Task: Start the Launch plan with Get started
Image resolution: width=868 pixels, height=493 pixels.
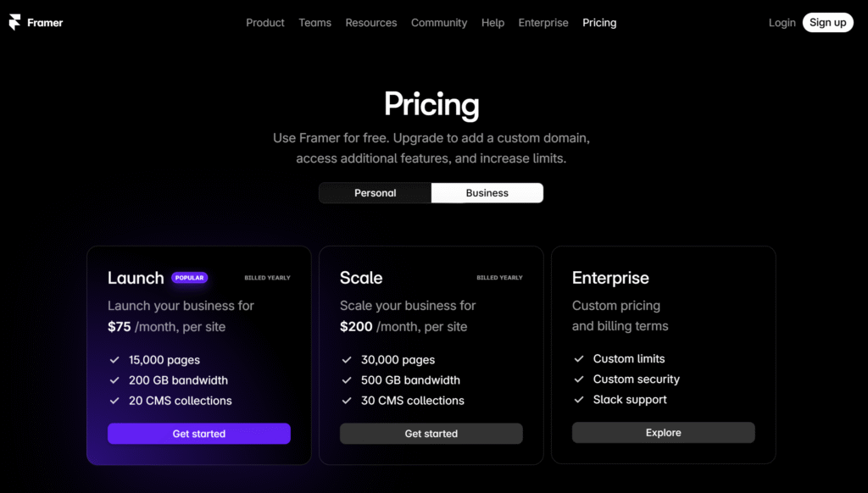Action: pos(199,434)
